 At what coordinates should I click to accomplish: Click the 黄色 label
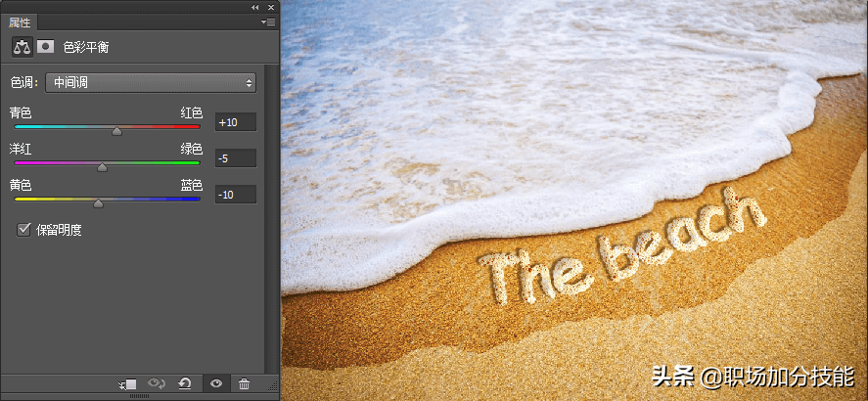click(21, 185)
